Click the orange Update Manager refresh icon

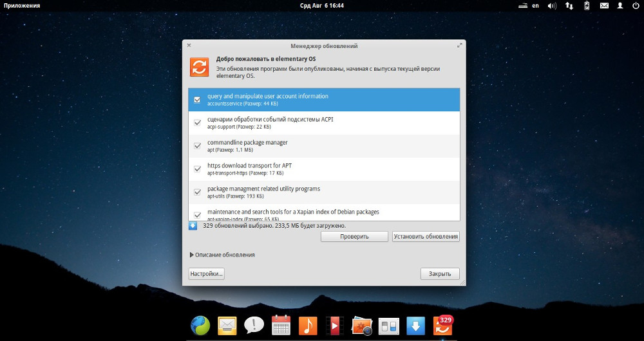pyautogui.click(x=199, y=67)
